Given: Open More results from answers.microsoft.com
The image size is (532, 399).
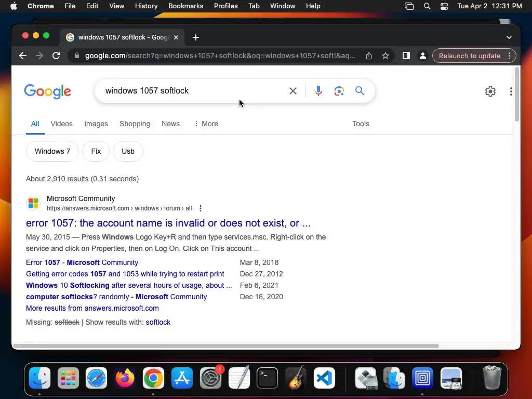Looking at the screenshot, I should coord(92,308).
